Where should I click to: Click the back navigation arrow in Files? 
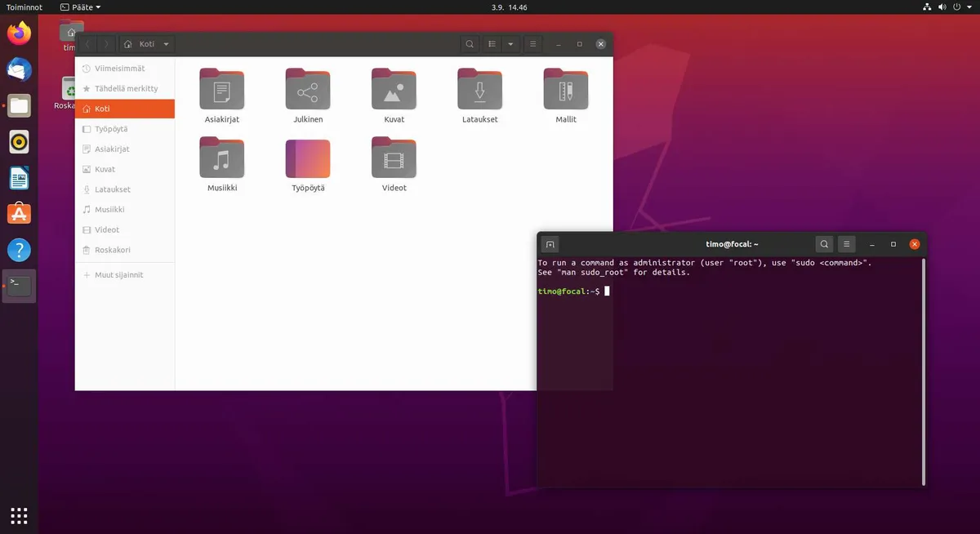88,43
